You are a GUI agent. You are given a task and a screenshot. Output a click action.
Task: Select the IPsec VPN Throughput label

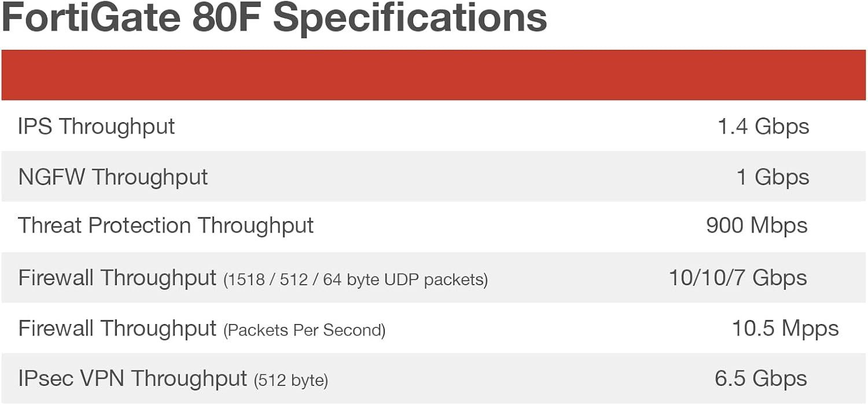[x=133, y=378]
